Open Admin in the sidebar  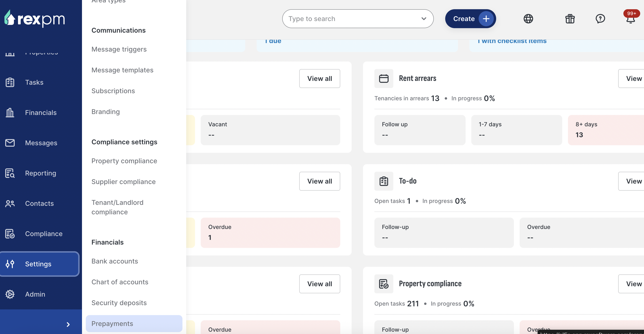click(x=35, y=294)
